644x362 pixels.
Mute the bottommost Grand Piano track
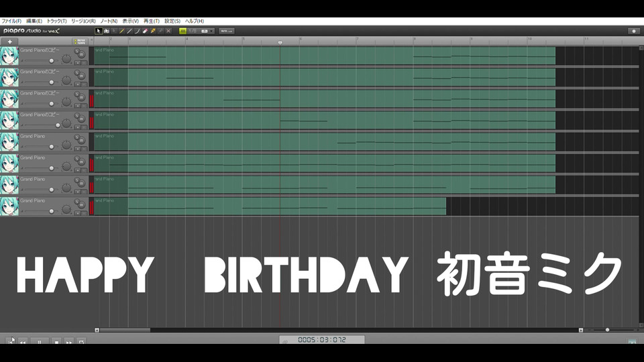(x=81, y=205)
